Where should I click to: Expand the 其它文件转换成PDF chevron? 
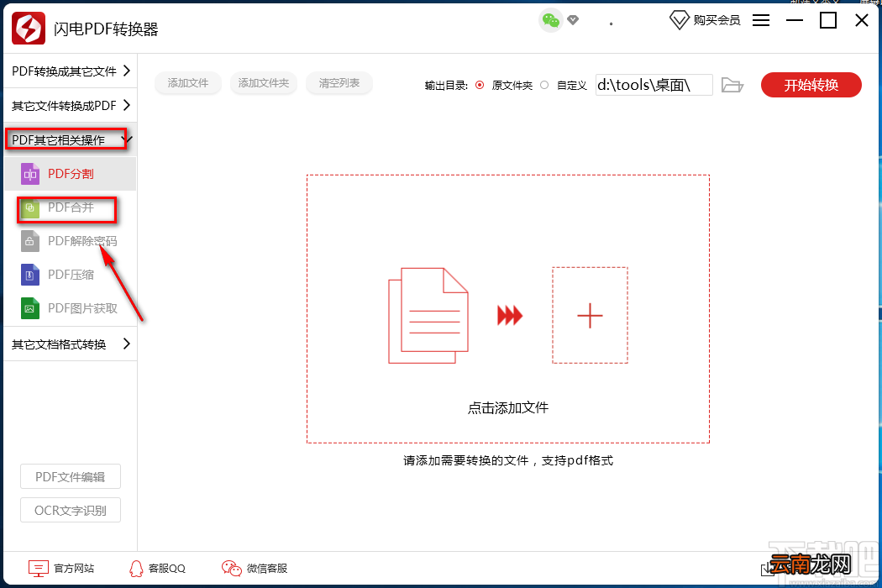coord(127,105)
